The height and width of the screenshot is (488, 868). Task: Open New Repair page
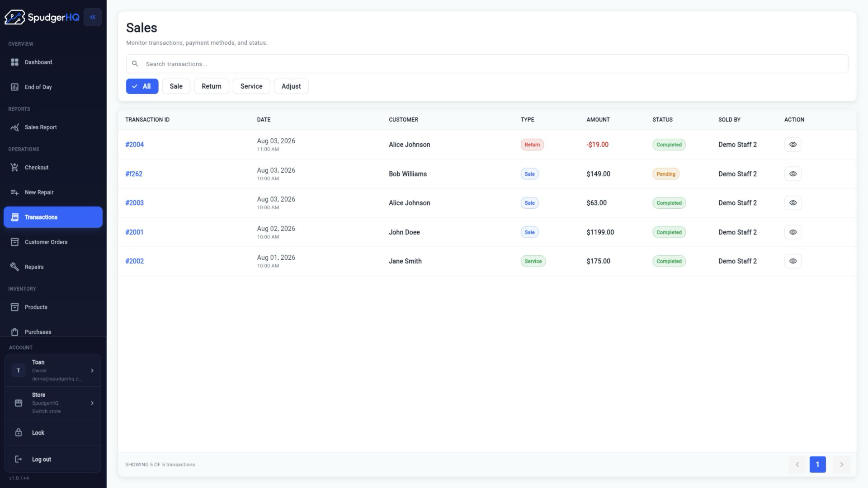click(53, 192)
